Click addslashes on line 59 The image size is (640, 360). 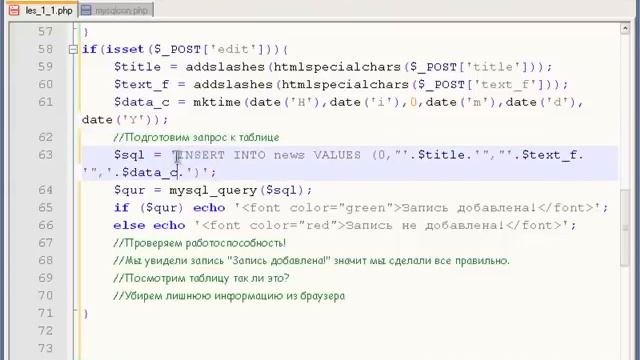[x=225, y=67]
